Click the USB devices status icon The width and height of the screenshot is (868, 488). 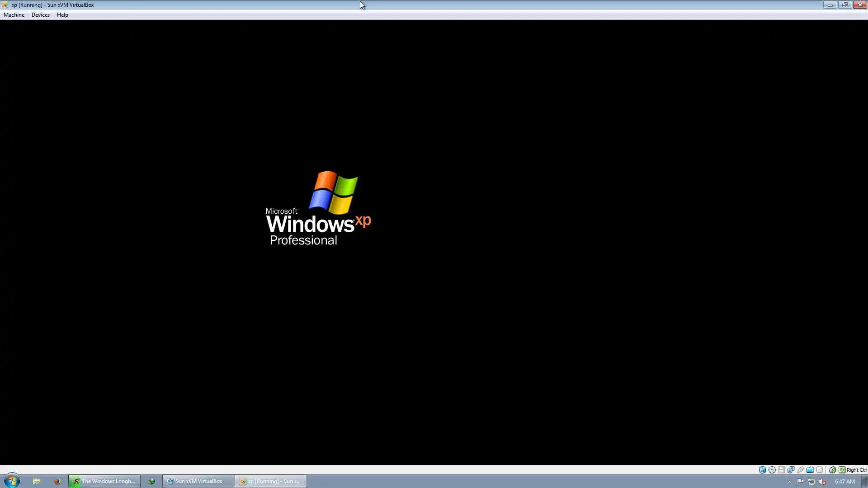801,470
